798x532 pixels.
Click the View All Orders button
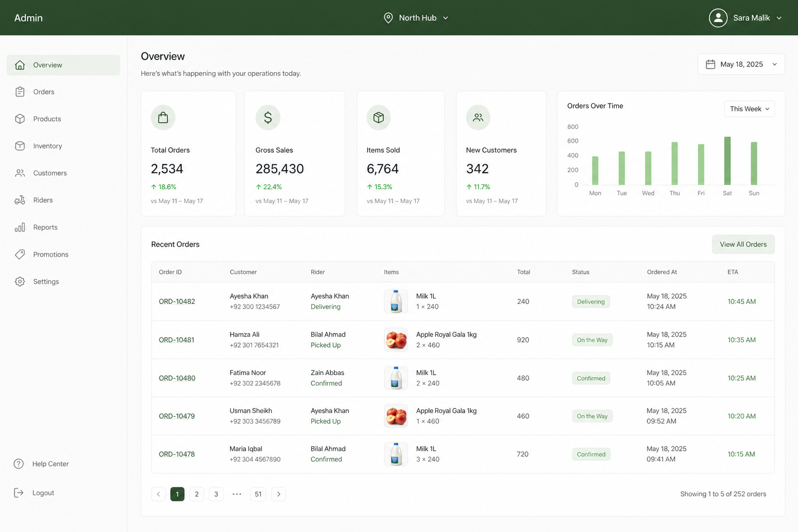pos(743,244)
